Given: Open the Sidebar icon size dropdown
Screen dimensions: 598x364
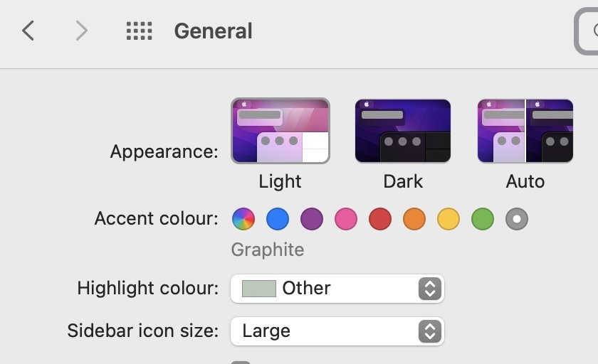Looking at the screenshot, I should click(x=337, y=331).
